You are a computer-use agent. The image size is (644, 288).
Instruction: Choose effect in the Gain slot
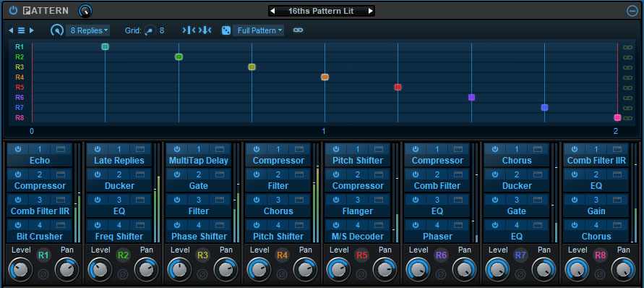click(x=596, y=211)
